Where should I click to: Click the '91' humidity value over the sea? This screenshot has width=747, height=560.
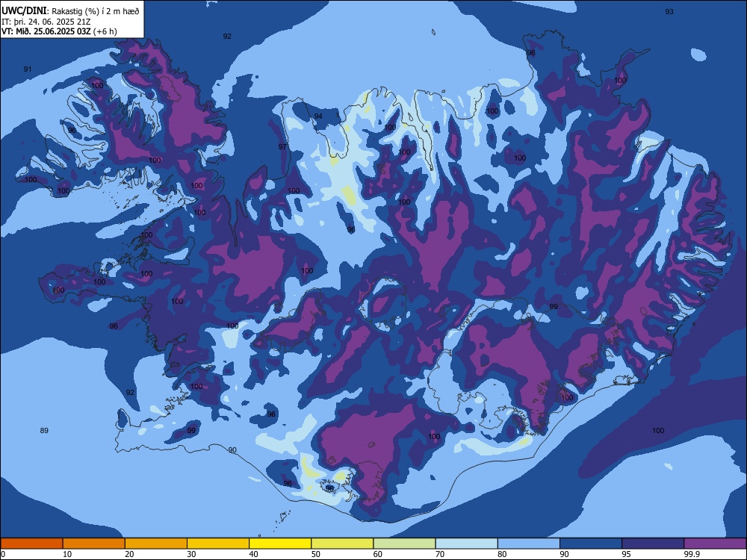pos(28,69)
